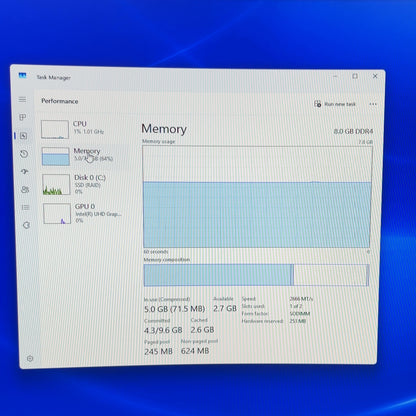Select the Performance page icon
Viewport: 416px width, 416px height.
click(x=23, y=136)
